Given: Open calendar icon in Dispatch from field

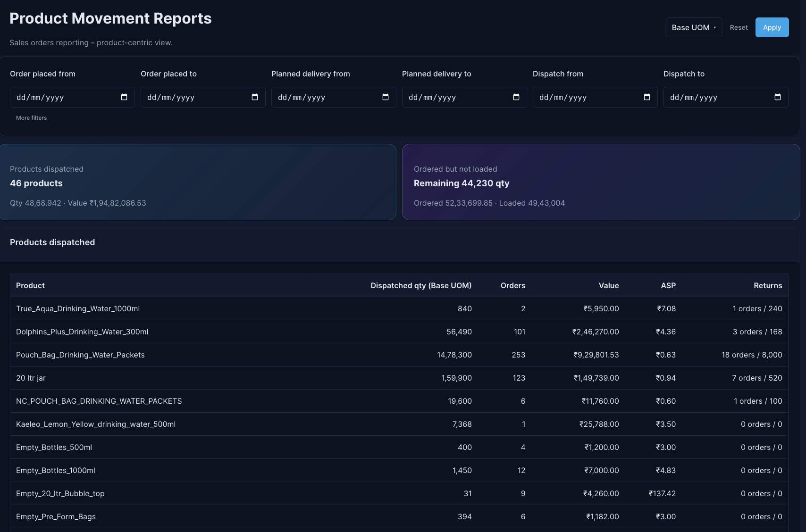Looking at the screenshot, I should [647, 97].
